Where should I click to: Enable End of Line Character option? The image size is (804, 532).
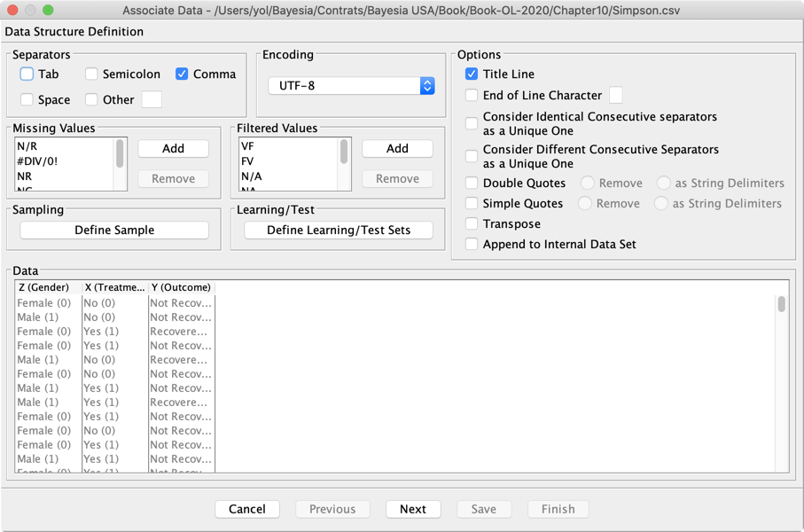(x=472, y=96)
